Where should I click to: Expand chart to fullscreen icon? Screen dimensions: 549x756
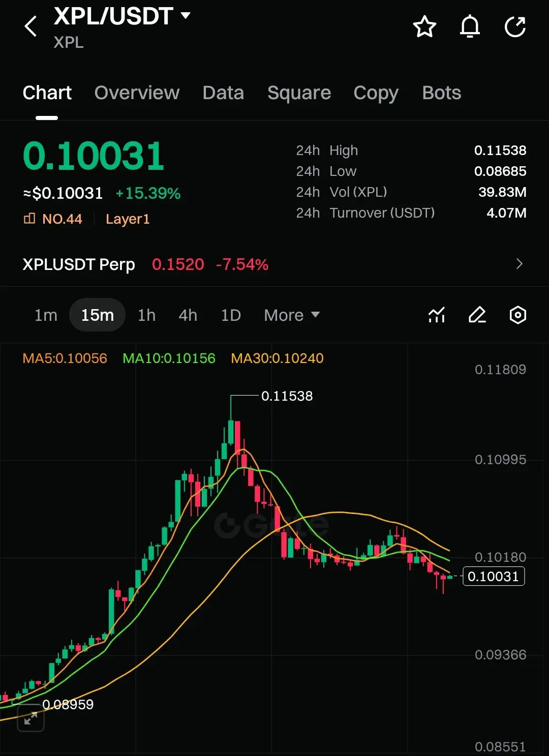coord(31,718)
